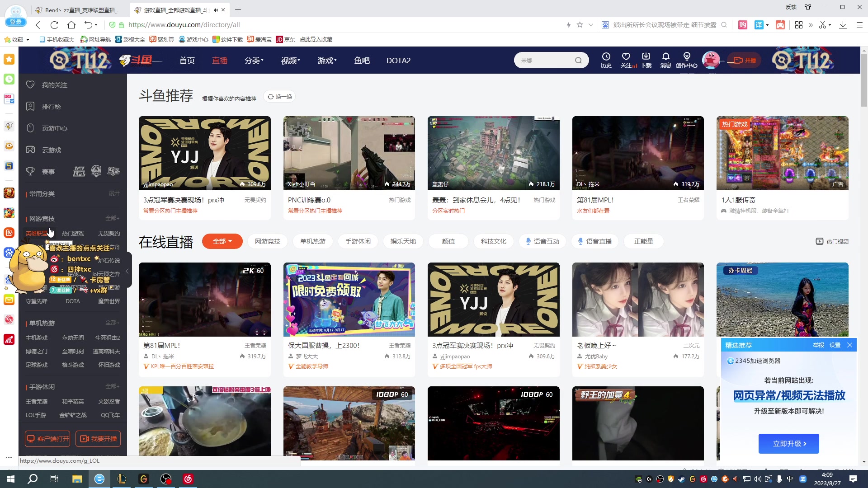Open the translate 译 extension icon

point(759,25)
